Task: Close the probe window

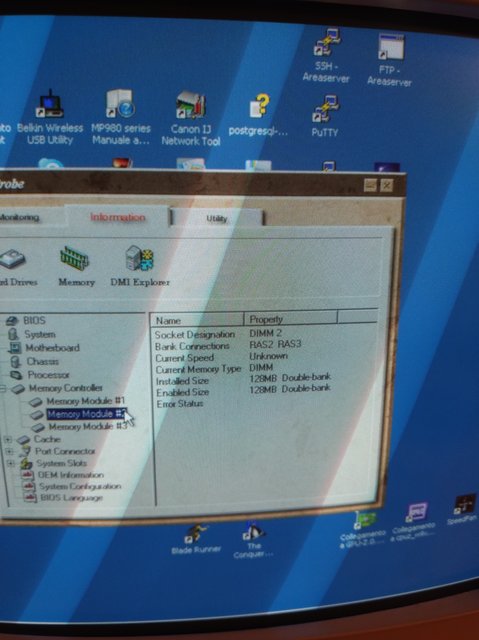Action: [387, 186]
